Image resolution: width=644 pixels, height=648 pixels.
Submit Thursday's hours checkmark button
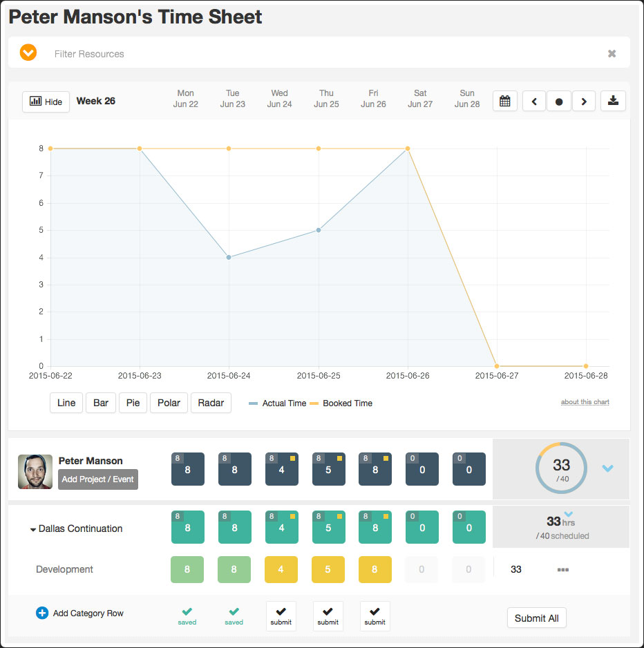point(328,616)
